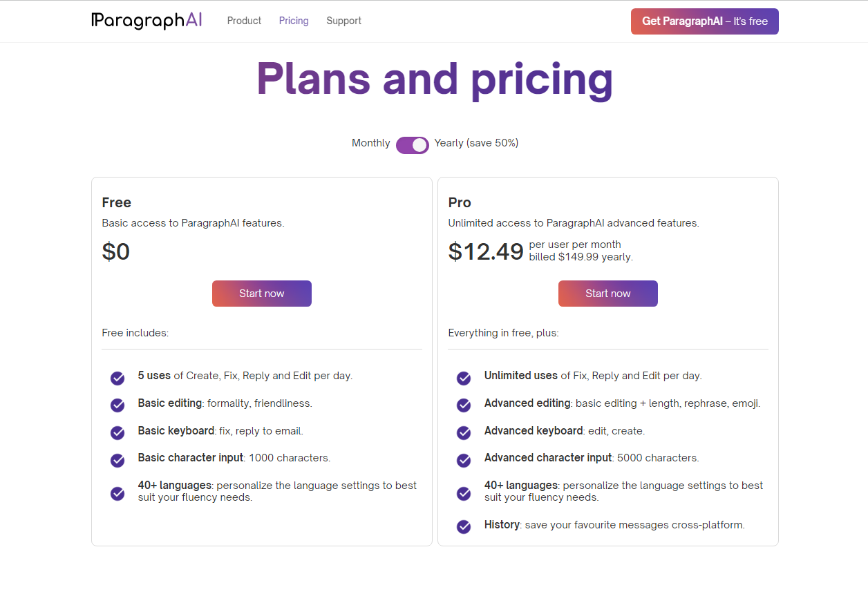Click the Get ParagraphAI – It's free button
Viewport: 868px width, 594px height.
click(x=705, y=21)
